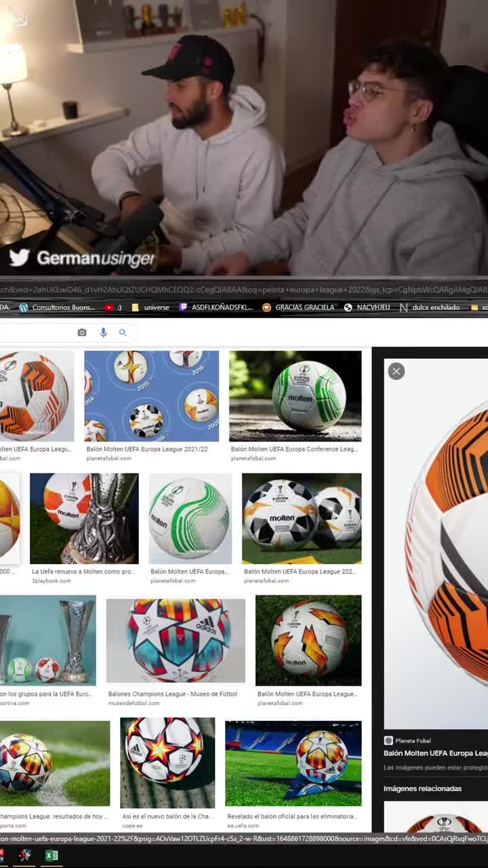Click the browser address bar URL
Viewport: 488px width, 868px height.
click(244, 290)
